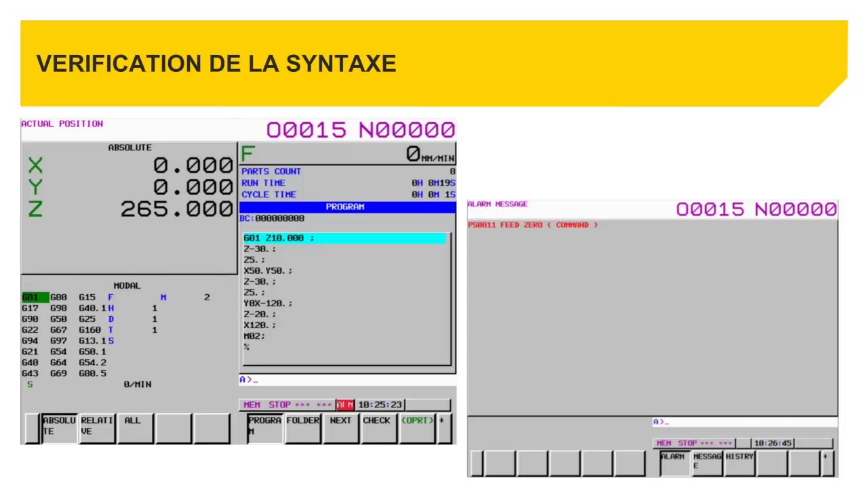Click the ACTUAL POSITION title
This screenshot has height=488, width=868.
coord(62,124)
